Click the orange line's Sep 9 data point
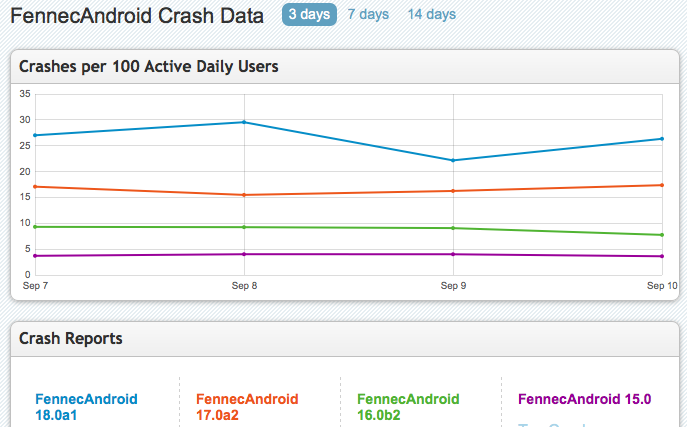 (454, 191)
